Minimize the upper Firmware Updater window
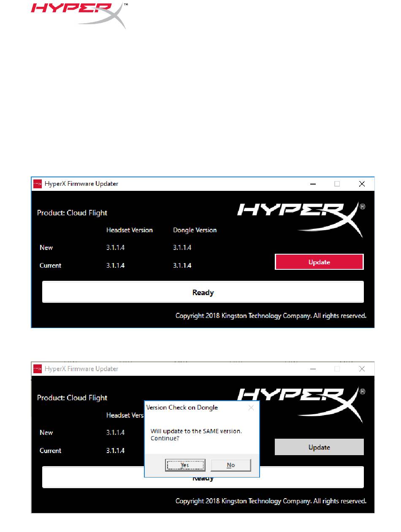This screenshot has height=532, width=401. click(313, 184)
